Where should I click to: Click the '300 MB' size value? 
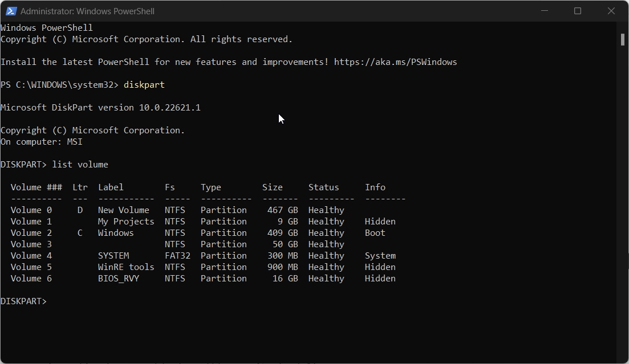pyautogui.click(x=283, y=256)
